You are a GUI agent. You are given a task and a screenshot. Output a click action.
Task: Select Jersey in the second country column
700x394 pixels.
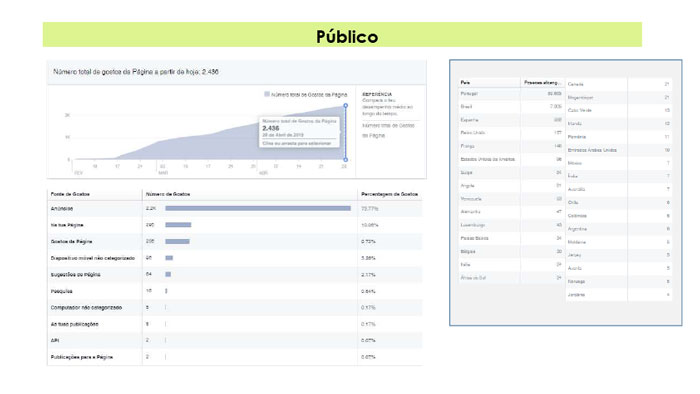point(574,255)
